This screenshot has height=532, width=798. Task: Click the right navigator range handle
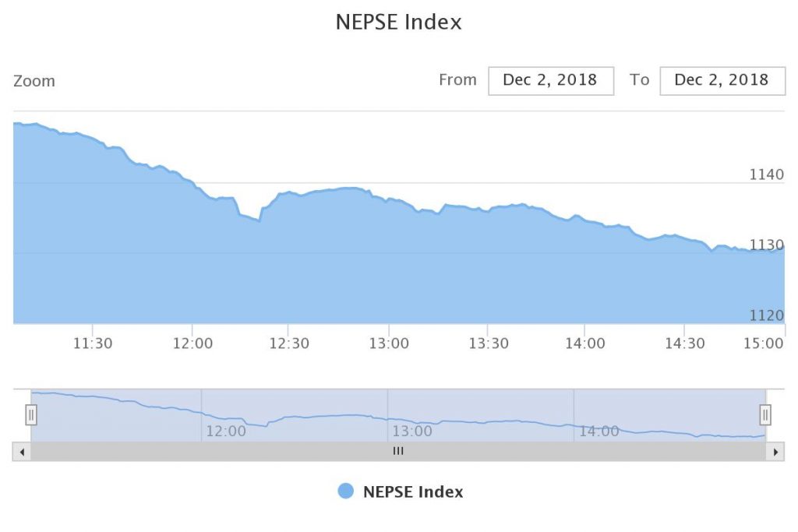point(765,414)
